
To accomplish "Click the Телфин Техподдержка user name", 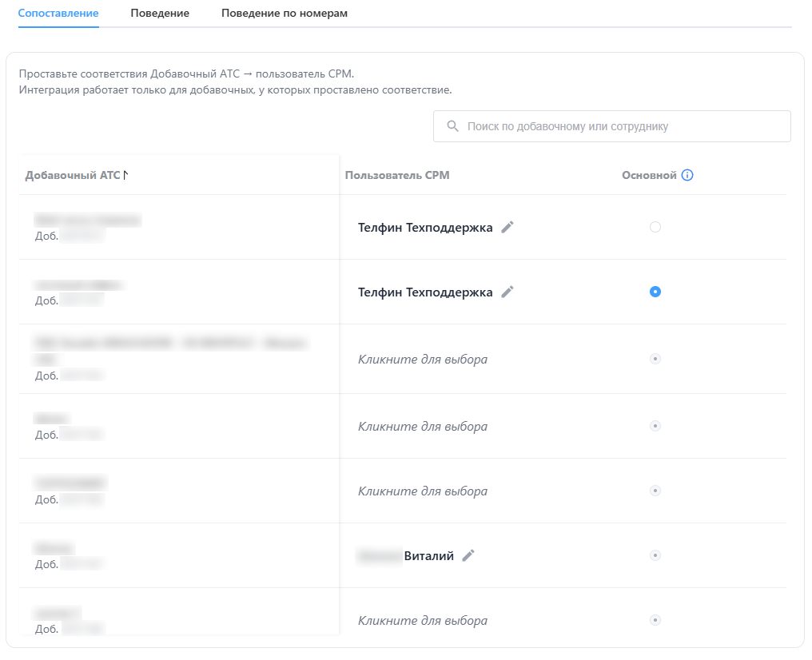I will tap(424, 227).
